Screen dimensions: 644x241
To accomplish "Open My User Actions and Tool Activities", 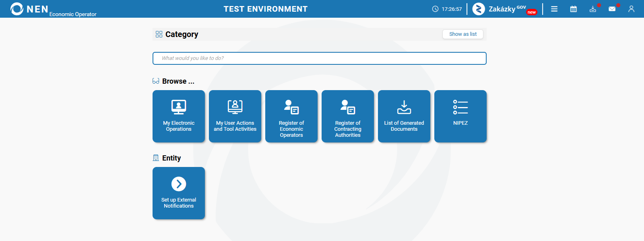I will coord(235,116).
